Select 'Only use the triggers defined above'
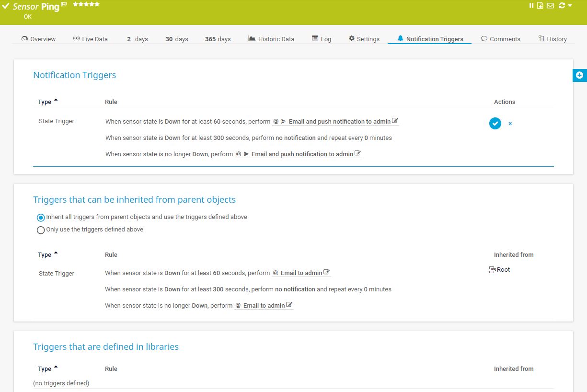This screenshot has height=392, width=587. pyautogui.click(x=41, y=230)
